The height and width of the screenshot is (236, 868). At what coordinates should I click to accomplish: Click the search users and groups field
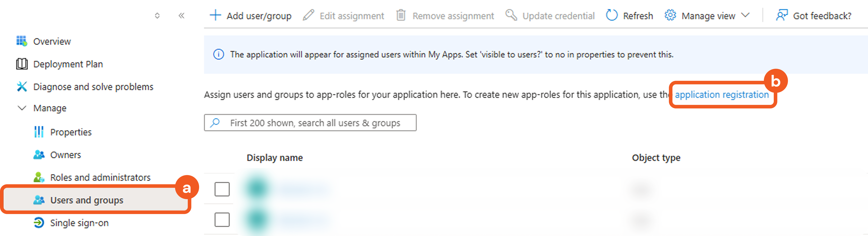pos(315,123)
